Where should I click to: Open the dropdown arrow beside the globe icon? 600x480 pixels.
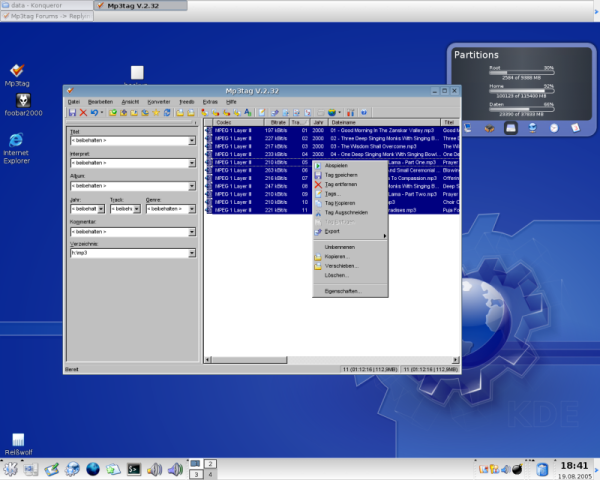(339, 113)
